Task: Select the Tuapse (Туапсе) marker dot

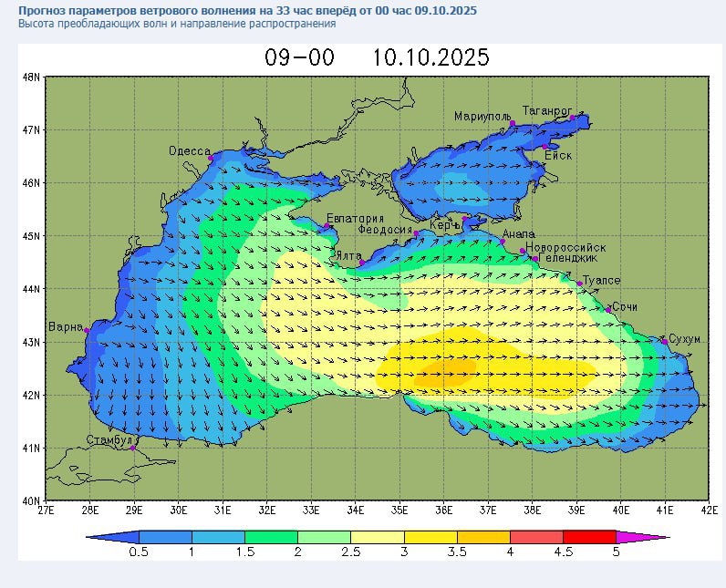Action: (579, 284)
